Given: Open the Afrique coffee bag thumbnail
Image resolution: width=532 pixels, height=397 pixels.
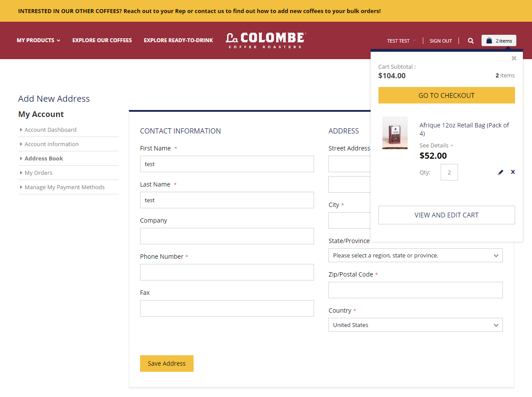Looking at the screenshot, I should point(395,133).
